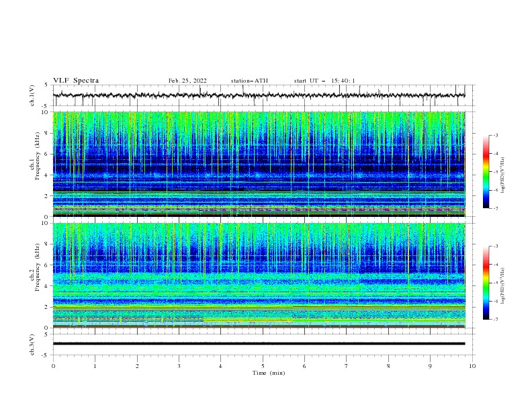The image size is (532, 411).
Task: Click the "ch.1(V)" waveform axis label
Action: [32, 95]
